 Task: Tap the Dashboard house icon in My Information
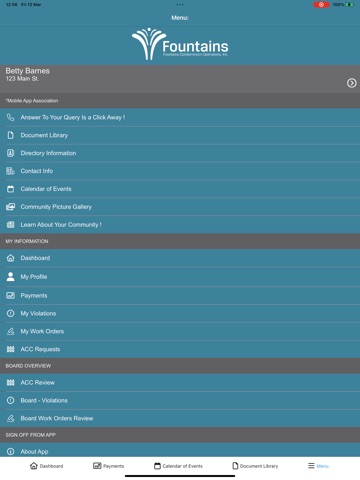11,258
